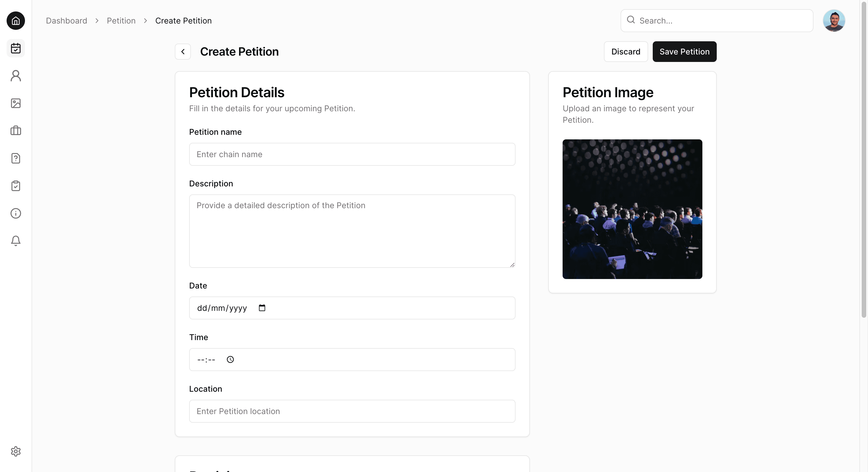Click the search magnifier icon
The width and height of the screenshot is (868, 472).
coord(631,20)
